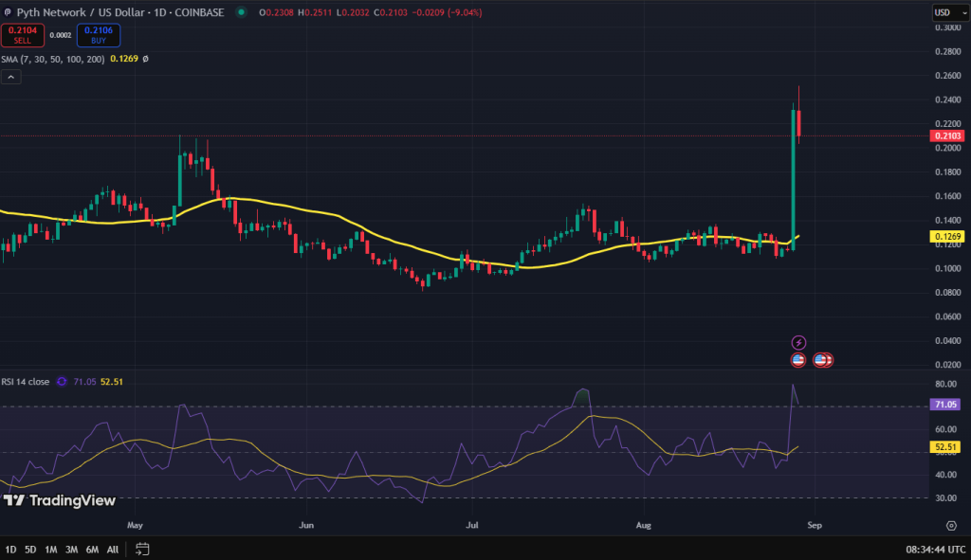
Task: Open the lightning bolt event marker
Action: (x=798, y=342)
